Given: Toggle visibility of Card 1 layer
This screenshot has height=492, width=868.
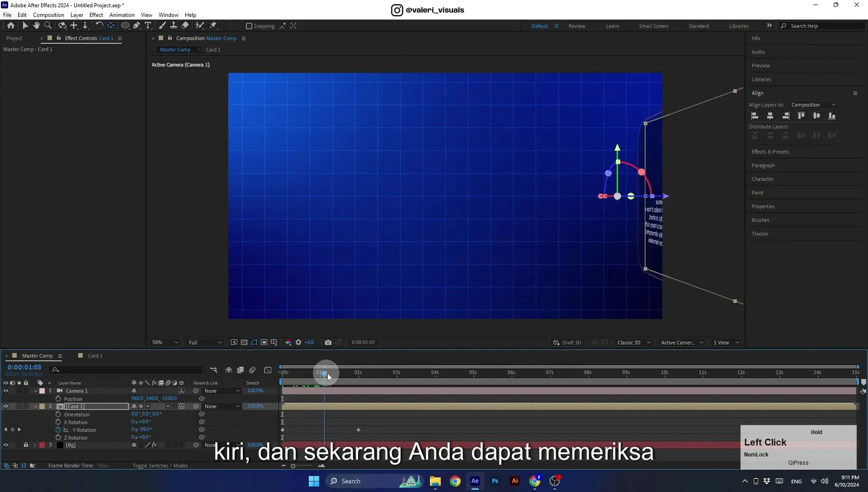Looking at the screenshot, I should coord(6,406).
